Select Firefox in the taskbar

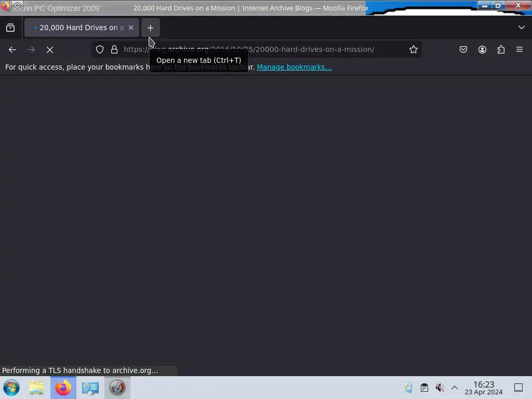(x=63, y=388)
